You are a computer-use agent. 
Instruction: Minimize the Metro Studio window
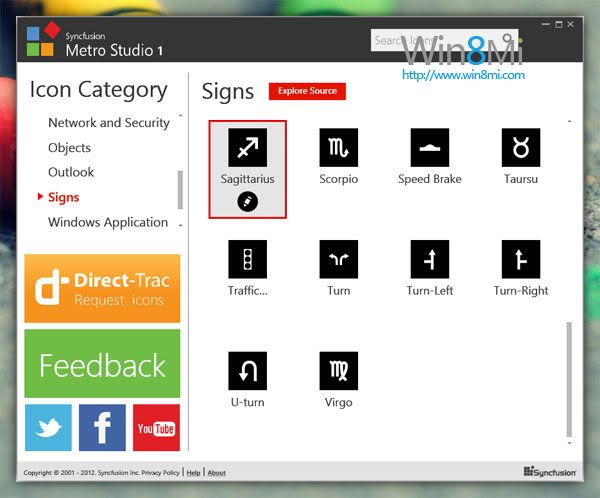[546, 24]
